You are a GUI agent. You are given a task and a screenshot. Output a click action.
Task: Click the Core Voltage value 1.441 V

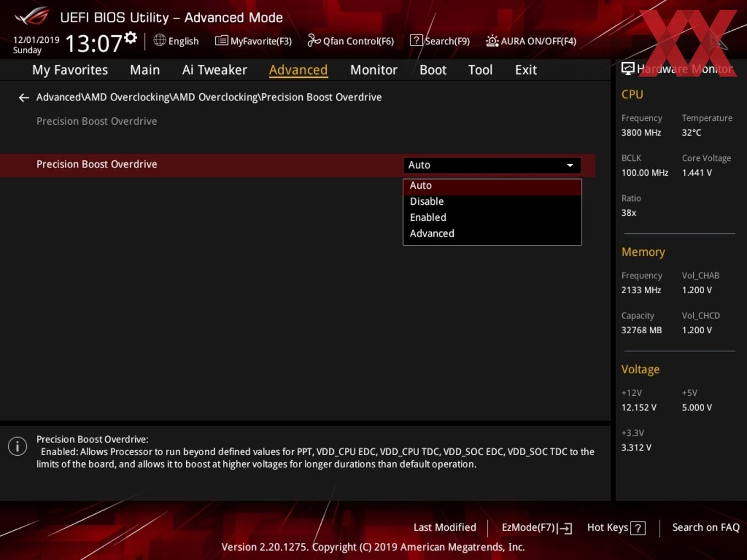(696, 173)
